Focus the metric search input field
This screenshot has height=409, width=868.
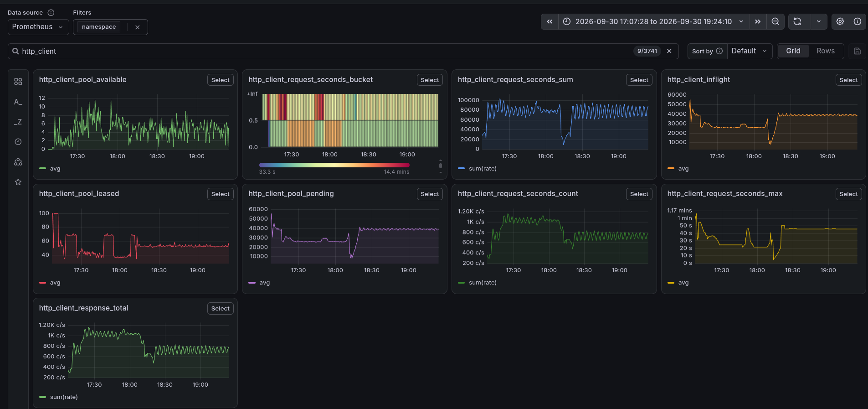click(343, 51)
